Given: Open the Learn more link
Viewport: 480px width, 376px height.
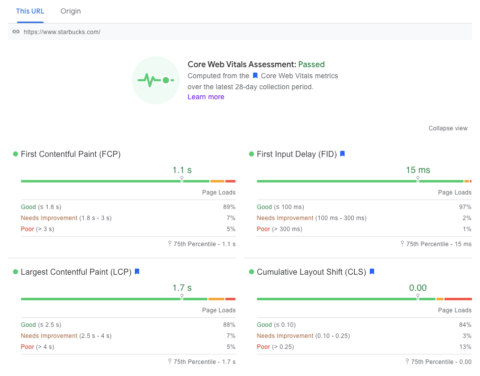Looking at the screenshot, I should click(206, 97).
